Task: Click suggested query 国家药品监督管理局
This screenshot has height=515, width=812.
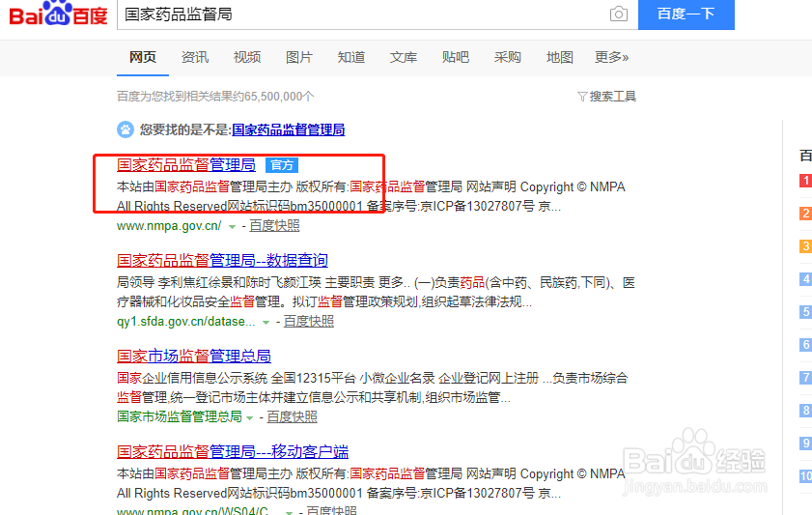Action: click(289, 129)
